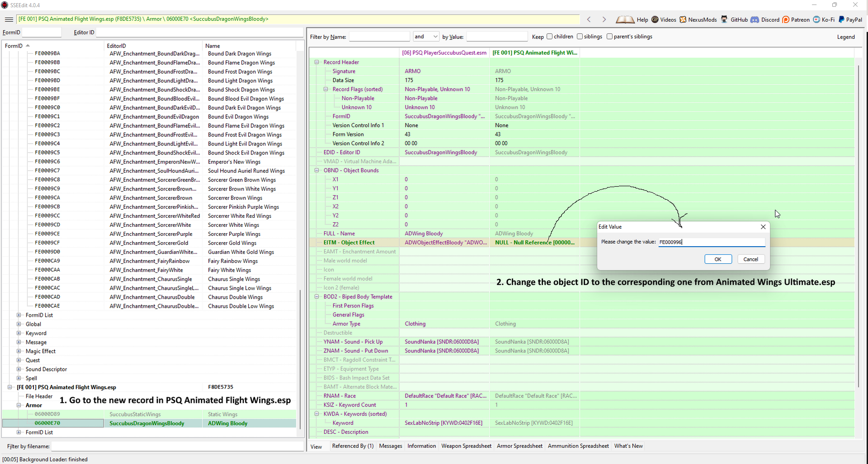Expand the Magic Effect group
This screenshot has height=464, width=868.
pos(19,351)
